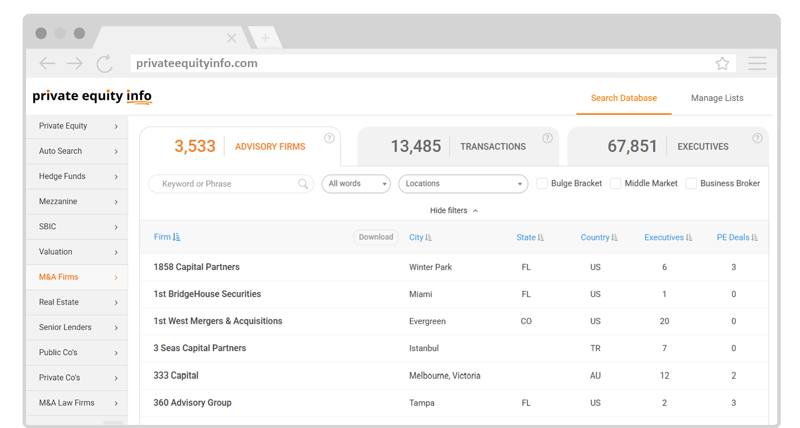800x428 pixels.
Task: Open M&A Law Firms sidebar item
Action: pos(77,403)
